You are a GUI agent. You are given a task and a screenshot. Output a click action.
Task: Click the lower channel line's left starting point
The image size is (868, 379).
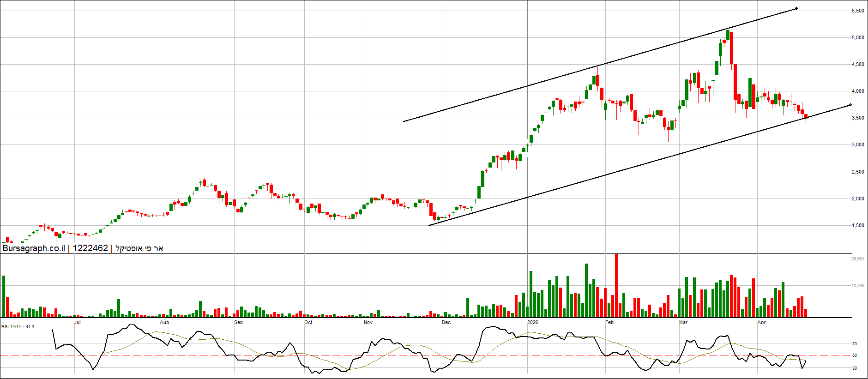coord(429,225)
